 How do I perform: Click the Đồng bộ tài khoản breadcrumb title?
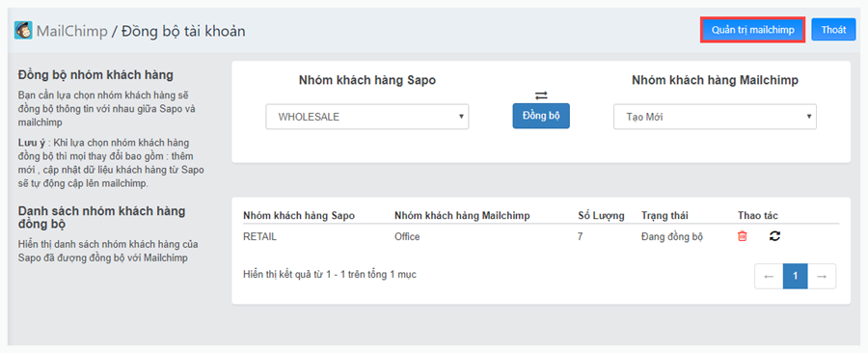(x=183, y=31)
